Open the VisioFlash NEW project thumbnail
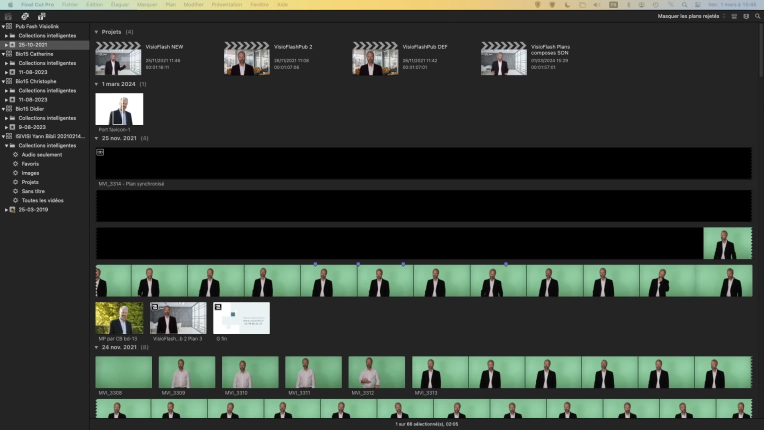Viewport: 764px width, 430px height. 118,59
